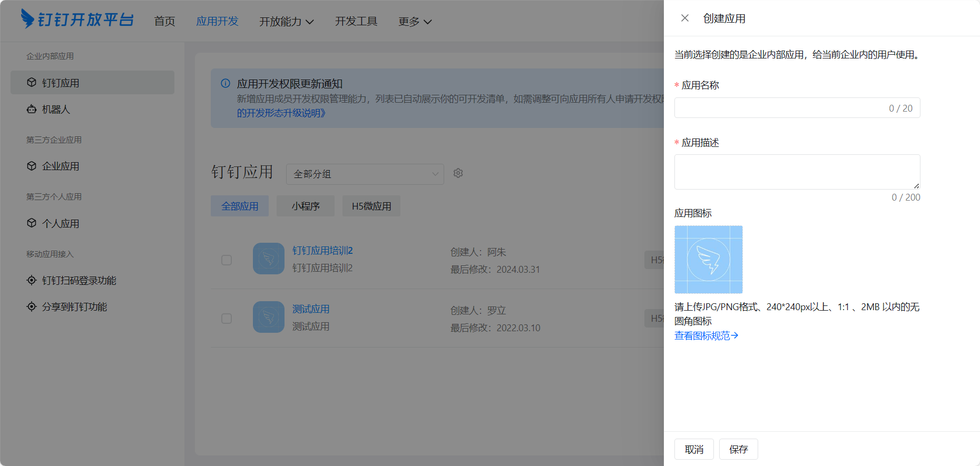
Task: Select 钉钉应用 in the sidebar
Action: (92, 83)
